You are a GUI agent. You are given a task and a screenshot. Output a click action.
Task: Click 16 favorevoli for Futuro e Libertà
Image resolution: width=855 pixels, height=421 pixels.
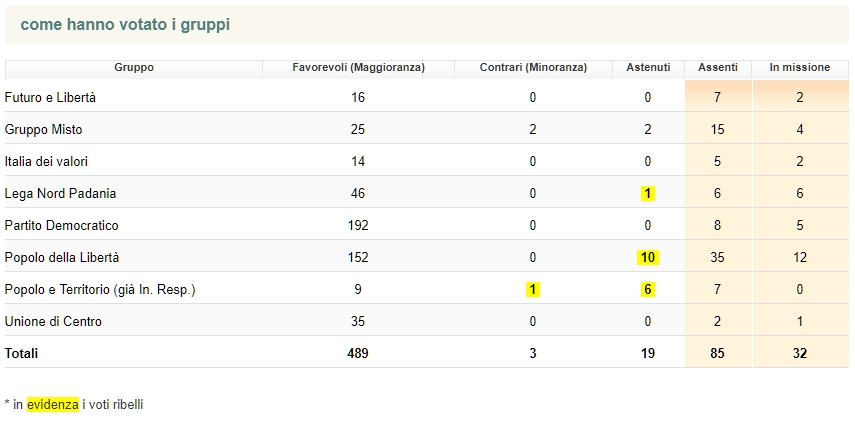tap(358, 98)
